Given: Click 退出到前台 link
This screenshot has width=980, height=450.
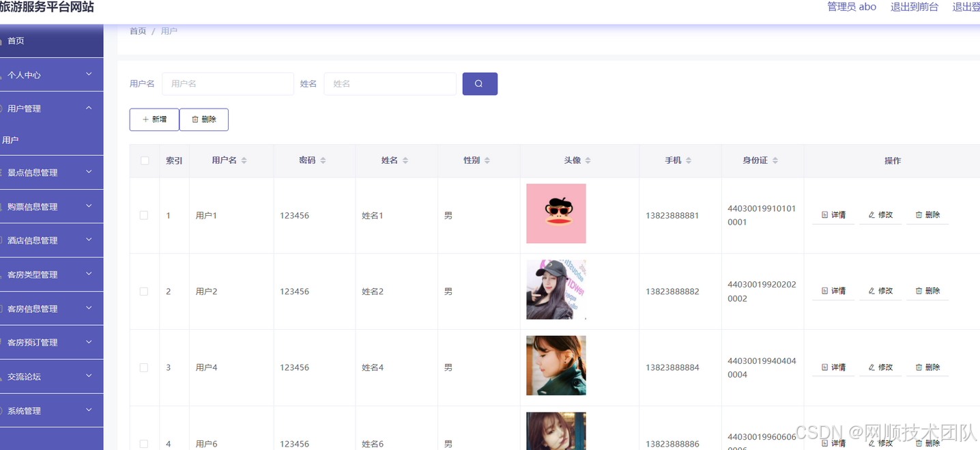Looking at the screenshot, I should pos(914,7).
